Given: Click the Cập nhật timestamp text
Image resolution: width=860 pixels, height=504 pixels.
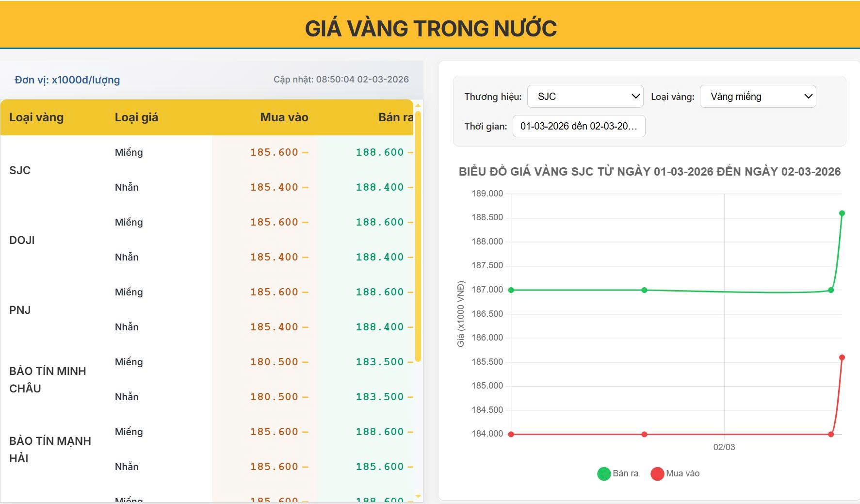Looking at the screenshot, I should [341, 80].
